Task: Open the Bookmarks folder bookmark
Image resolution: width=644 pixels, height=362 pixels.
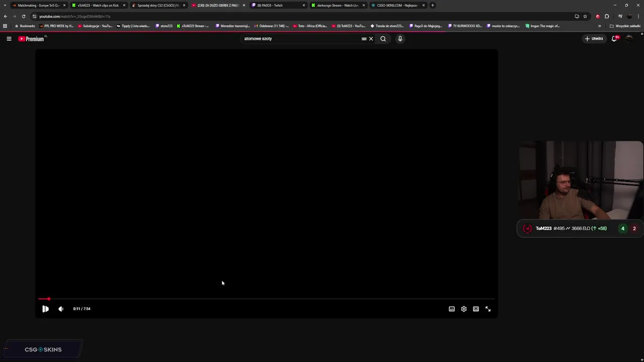Action: click(x=25, y=26)
